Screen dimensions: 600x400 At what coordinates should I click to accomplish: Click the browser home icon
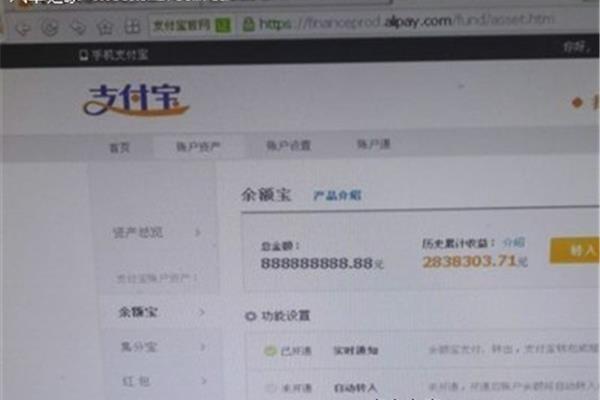(105, 27)
